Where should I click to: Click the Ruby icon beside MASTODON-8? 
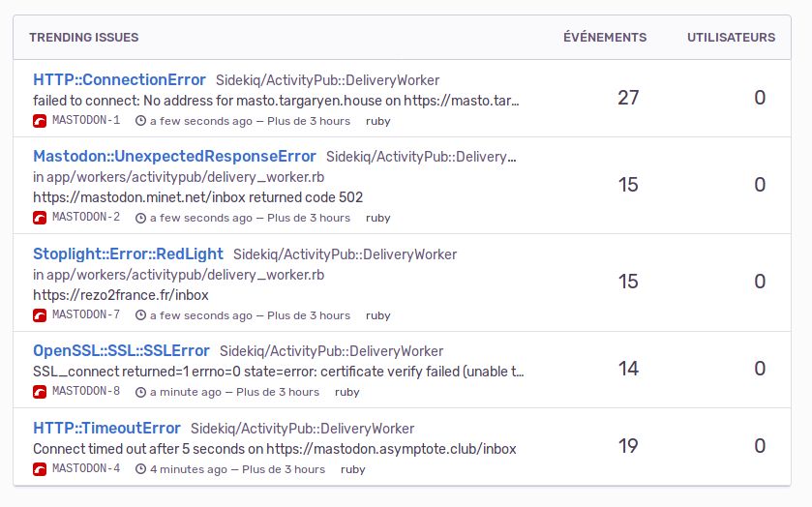(x=40, y=392)
